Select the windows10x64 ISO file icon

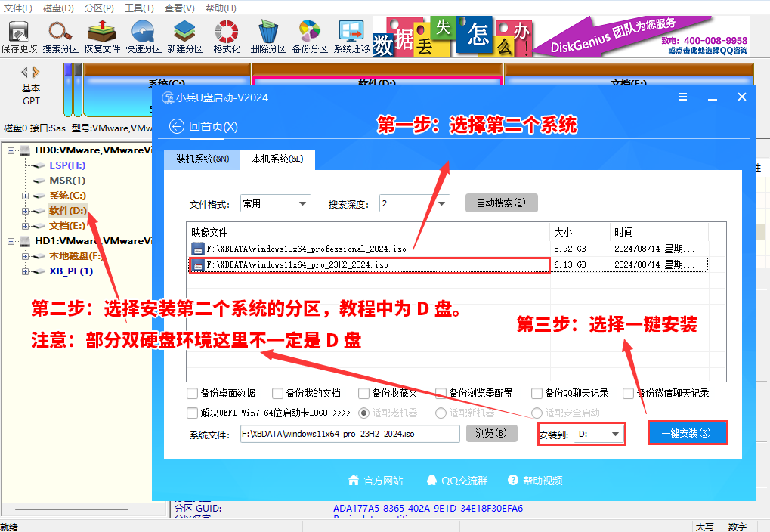pos(197,249)
